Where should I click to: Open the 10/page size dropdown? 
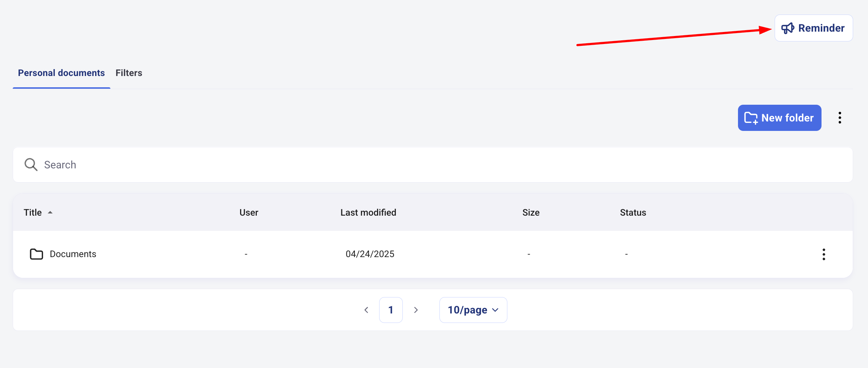[x=473, y=310]
